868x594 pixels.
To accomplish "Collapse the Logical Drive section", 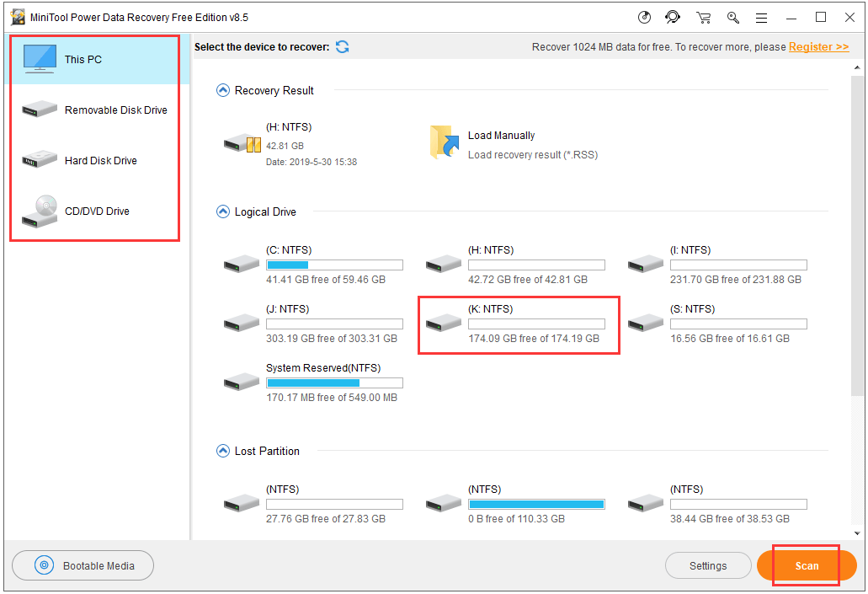I will 222,211.
